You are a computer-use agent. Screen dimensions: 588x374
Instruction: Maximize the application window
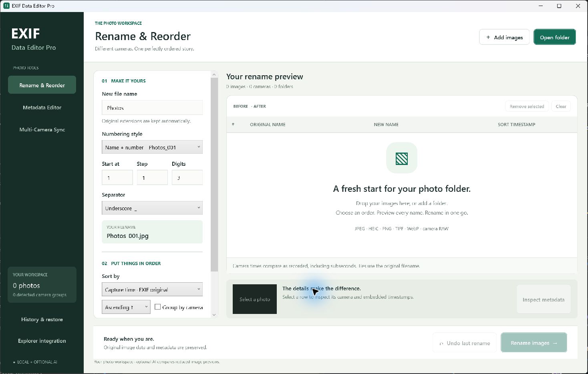(559, 6)
